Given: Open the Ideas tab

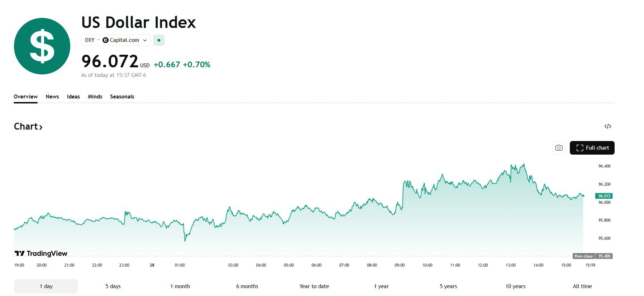Looking at the screenshot, I should click(73, 97).
